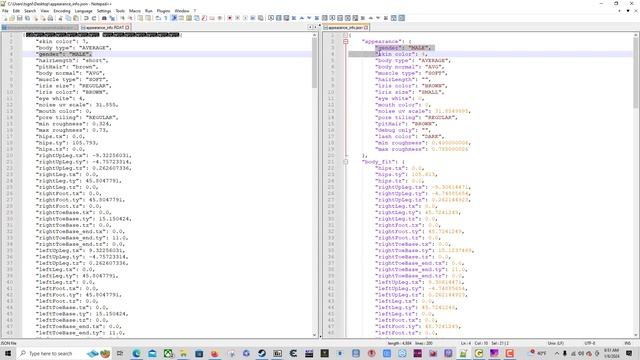The image size is (640, 360).
Task: Toggle Show All Characters
Action: 166,18
